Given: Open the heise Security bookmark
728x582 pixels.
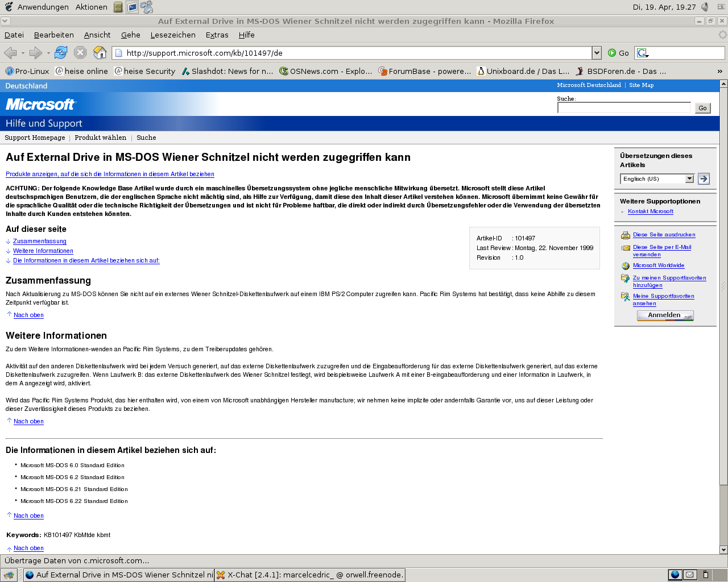Looking at the screenshot, I should 144,71.
